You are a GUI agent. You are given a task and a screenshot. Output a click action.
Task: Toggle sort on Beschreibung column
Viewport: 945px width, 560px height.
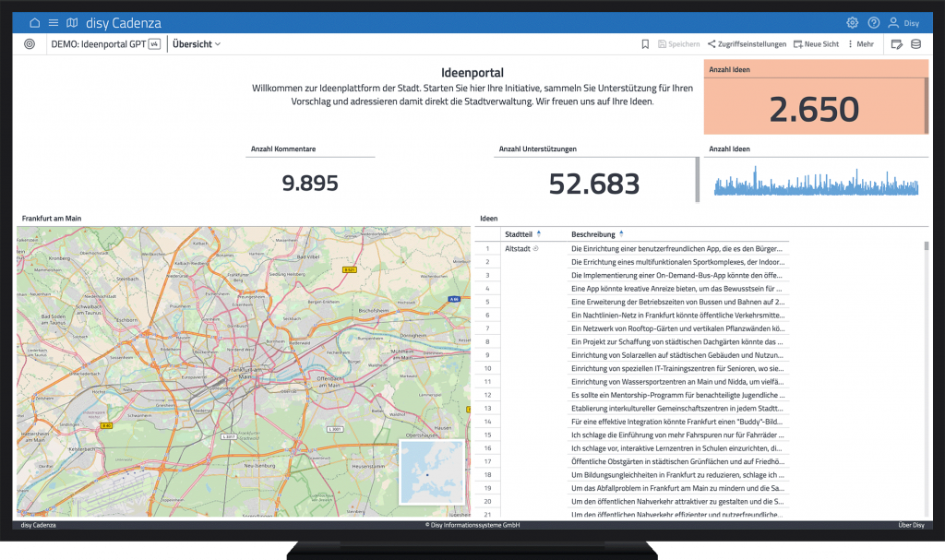click(621, 234)
